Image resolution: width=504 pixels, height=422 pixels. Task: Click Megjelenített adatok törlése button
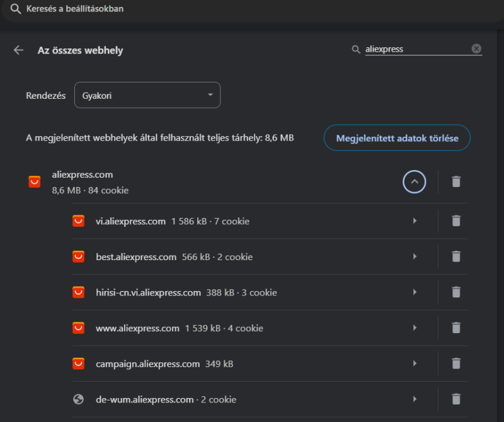point(397,138)
